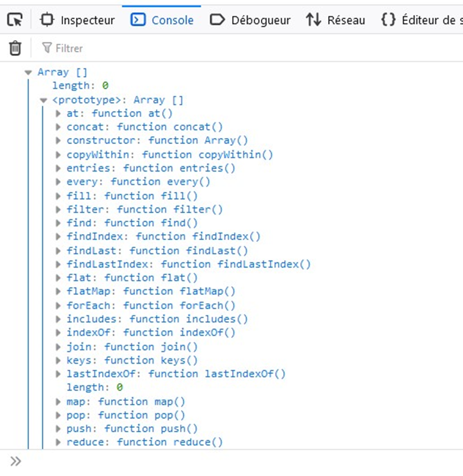Clear console with the trash icon
463x476 pixels.
pyautogui.click(x=15, y=48)
